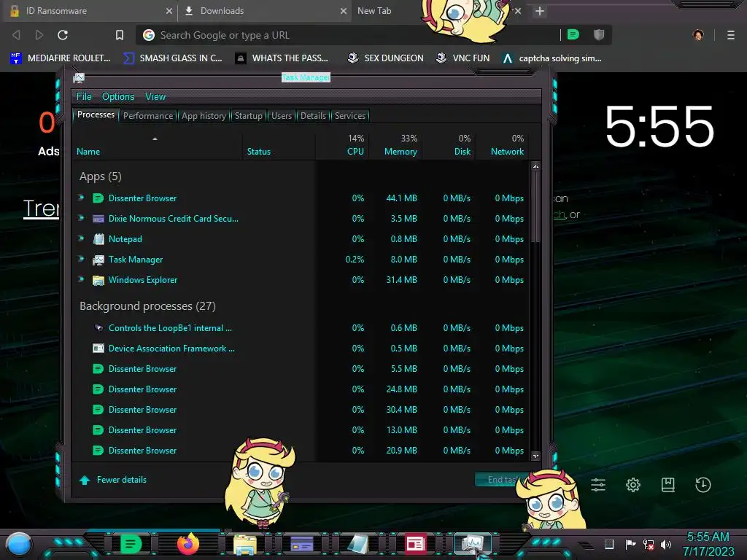Click the browser back arrow
The height and width of the screenshot is (560, 747).
click(16, 35)
